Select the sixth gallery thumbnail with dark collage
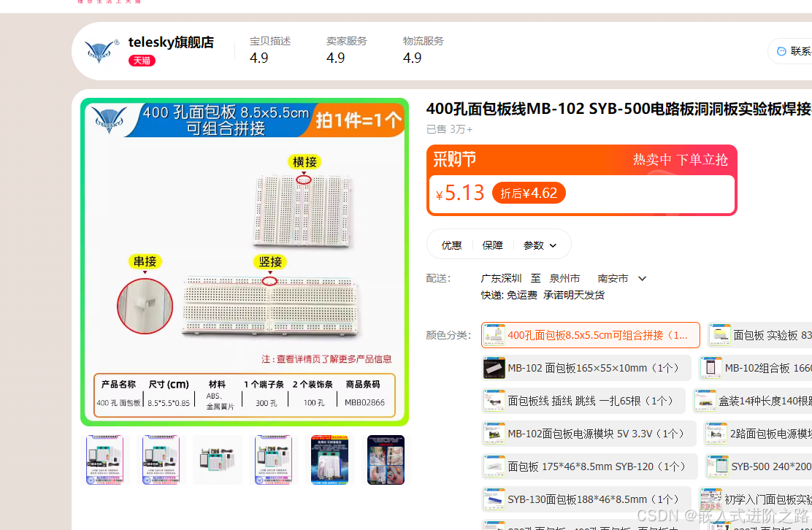 386,460
